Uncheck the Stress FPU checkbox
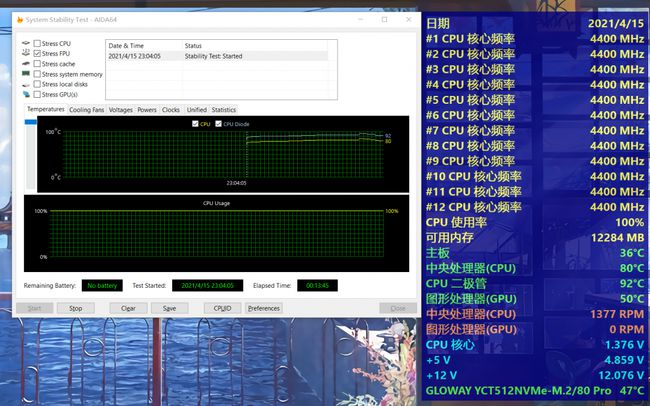The height and width of the screenshot is (406, 650). (x=38, y=54)
